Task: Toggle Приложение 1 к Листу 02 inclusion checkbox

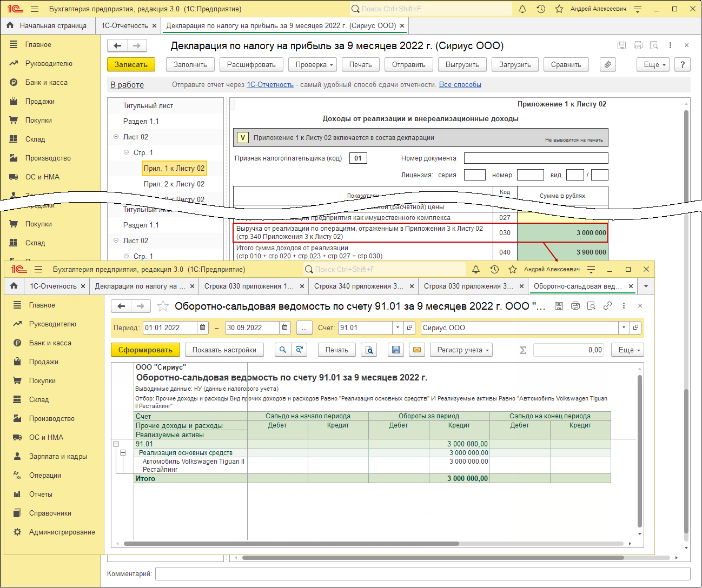Action: point(242,138)
